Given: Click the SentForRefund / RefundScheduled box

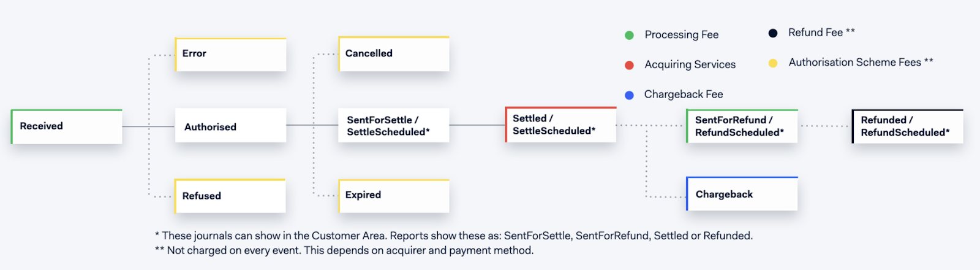Looking at the screenshot, I should (742, 126).
